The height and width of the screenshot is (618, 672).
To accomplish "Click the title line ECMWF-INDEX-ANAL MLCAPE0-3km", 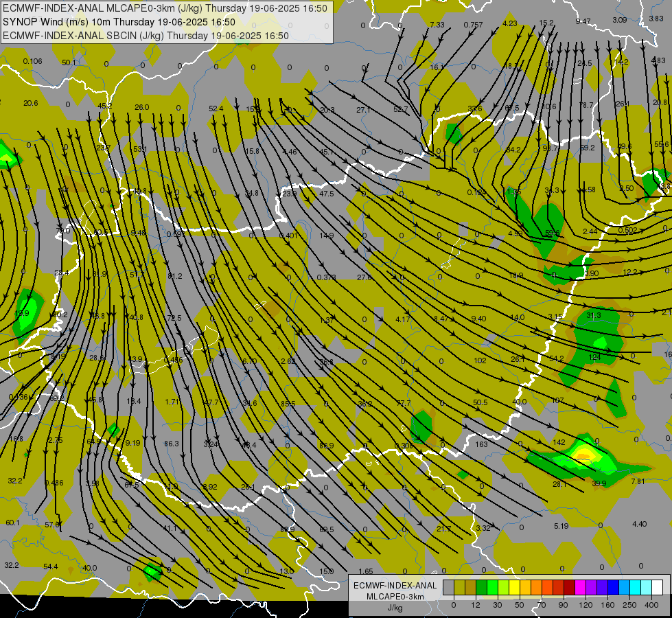I will [165, 8].
